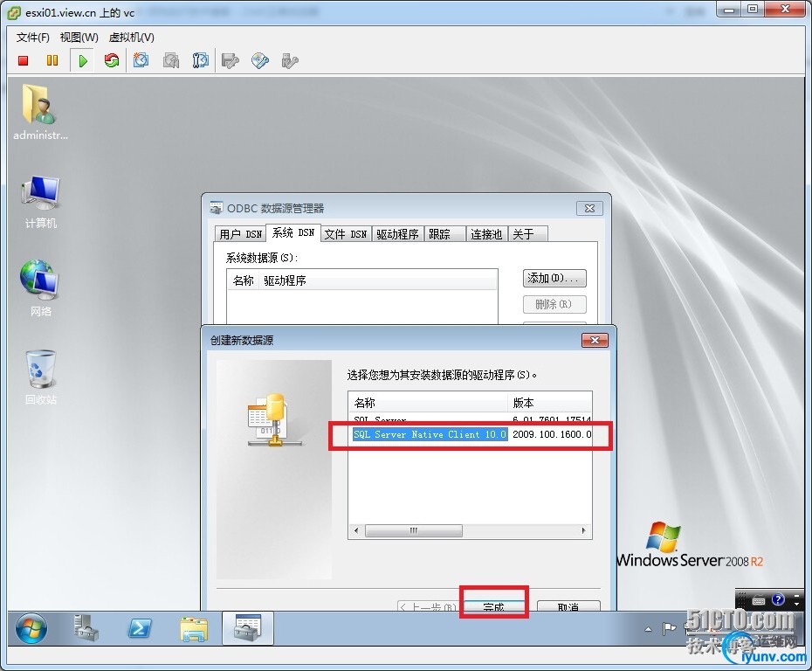
Task: Click the 驱动程序 column header in system DSN list
Action: [x=378, y=280]
